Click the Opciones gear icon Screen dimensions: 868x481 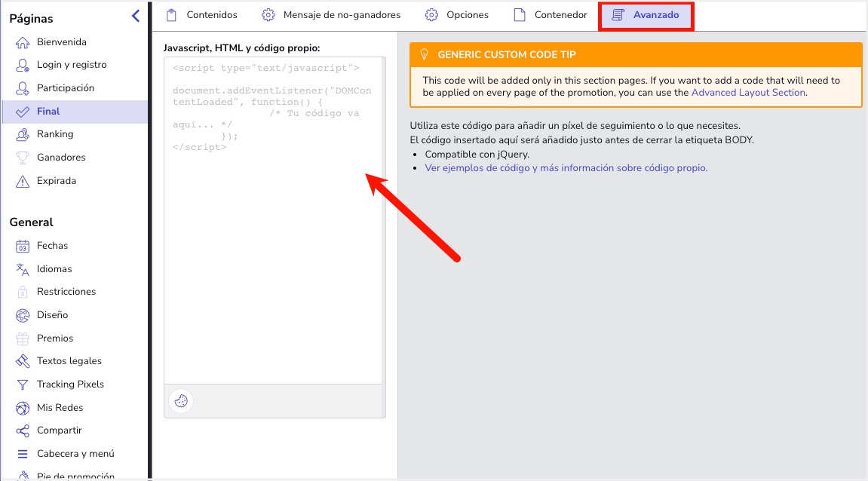432,15
